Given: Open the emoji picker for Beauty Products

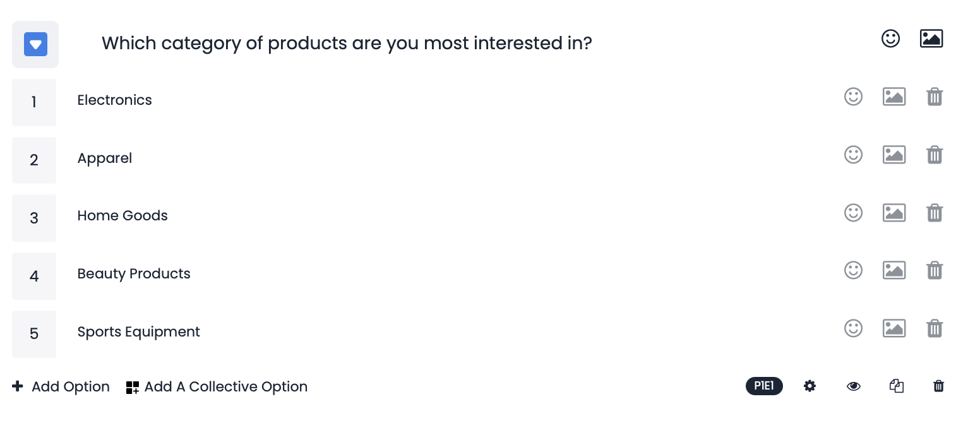Looking at the screenshot, I should click(853, 270).
